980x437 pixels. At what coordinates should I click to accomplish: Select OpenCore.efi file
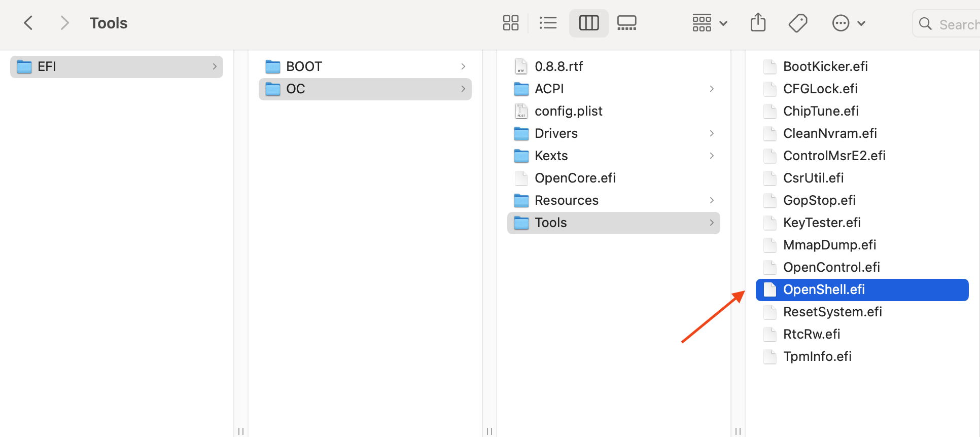coord(614,178)
